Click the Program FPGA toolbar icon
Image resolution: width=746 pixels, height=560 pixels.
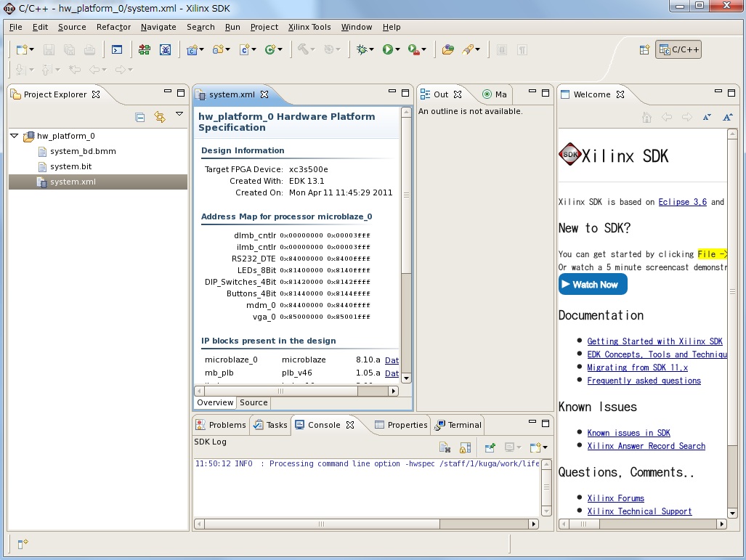[x=144, y=49]
